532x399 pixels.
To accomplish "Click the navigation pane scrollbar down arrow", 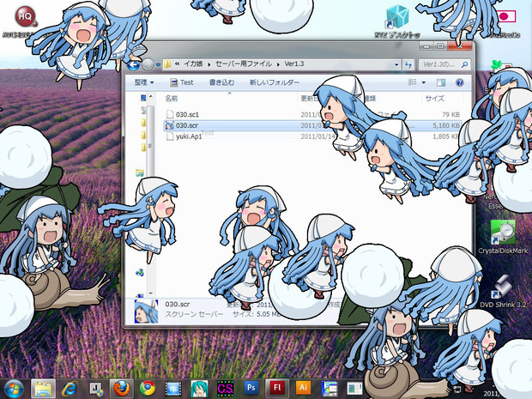I will pyautogui.click(x=151, y=293).
